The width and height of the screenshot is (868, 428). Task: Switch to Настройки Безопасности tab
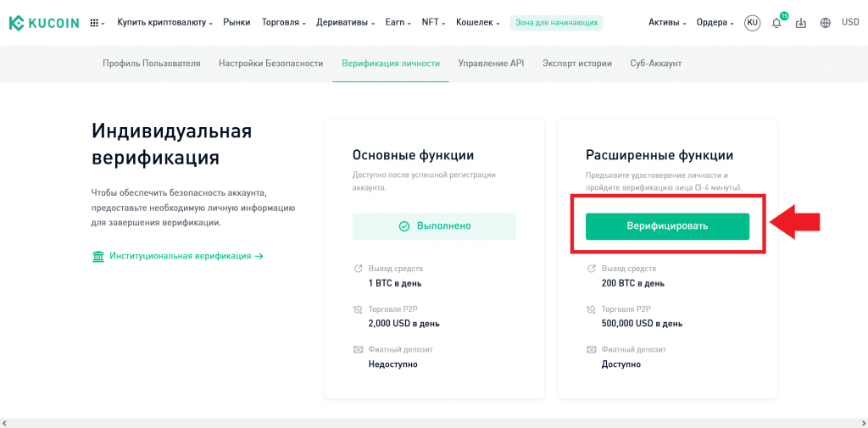click(270, 64)
